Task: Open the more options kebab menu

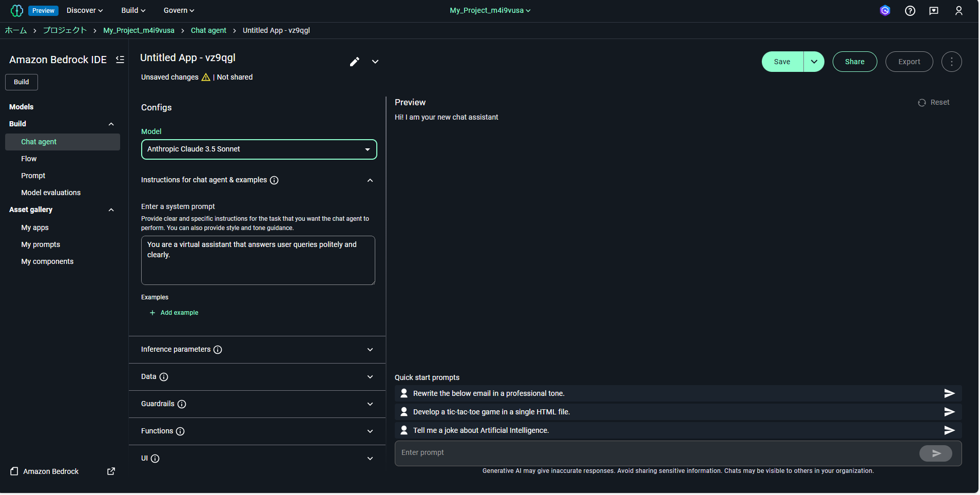Action: click(952, 62)
